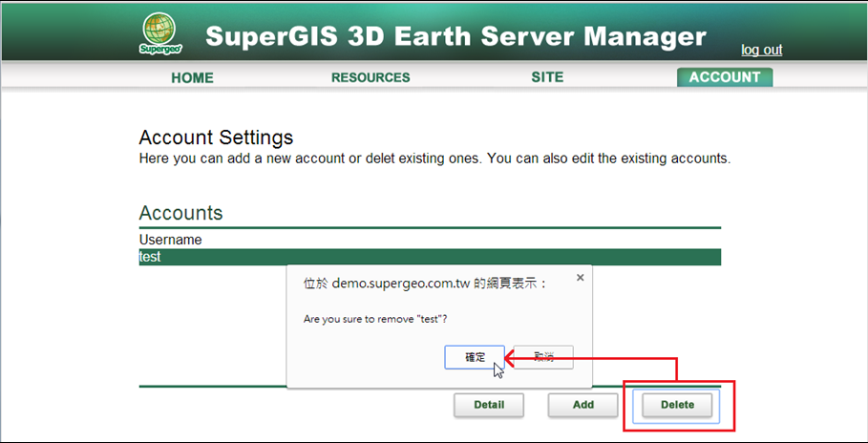Open the HOME tab
868x443 pixels.
tap(192, 77)
